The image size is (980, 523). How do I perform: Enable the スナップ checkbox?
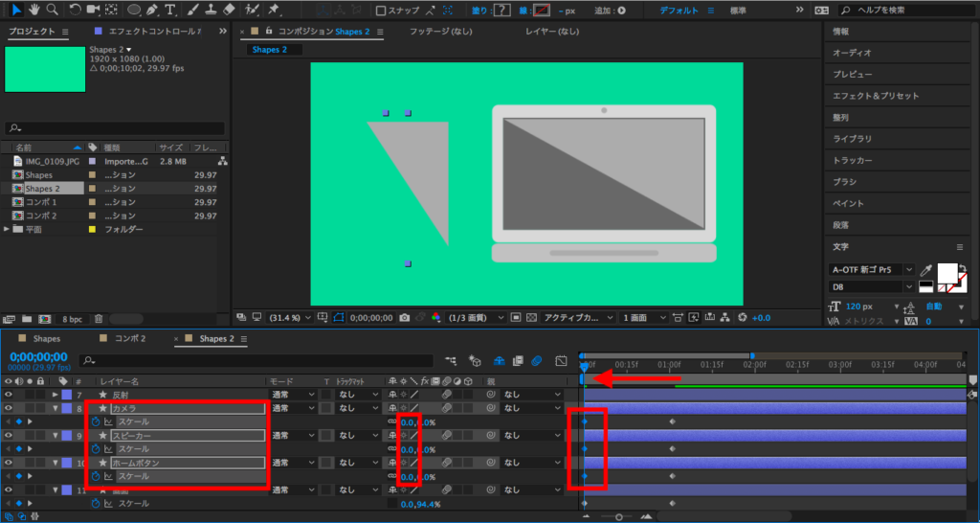click(381, 11)
